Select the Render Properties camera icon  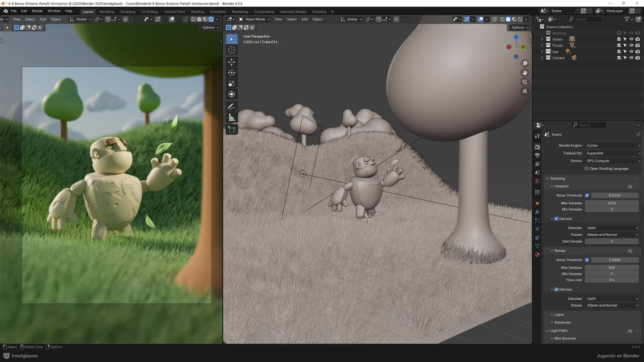[537, 146]
